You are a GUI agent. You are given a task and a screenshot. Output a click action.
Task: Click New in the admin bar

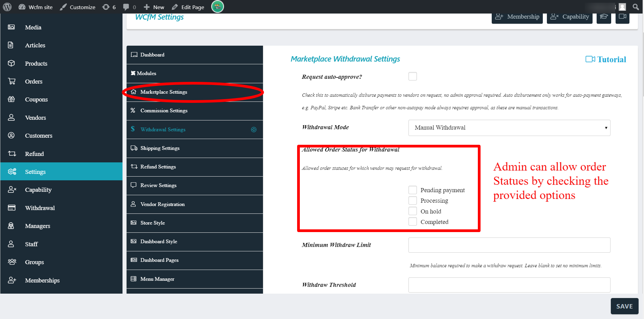154,7
